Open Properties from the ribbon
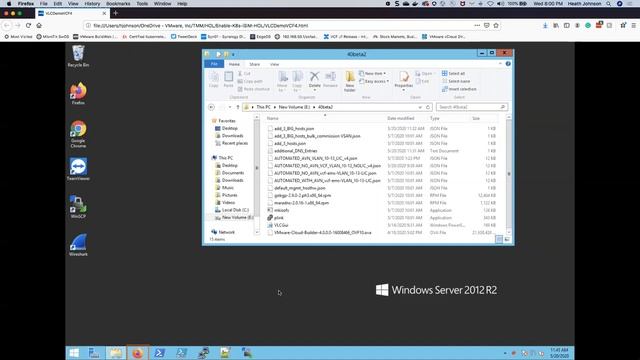Viewport: 640px width, 360px height. click(x=403, y=79)
